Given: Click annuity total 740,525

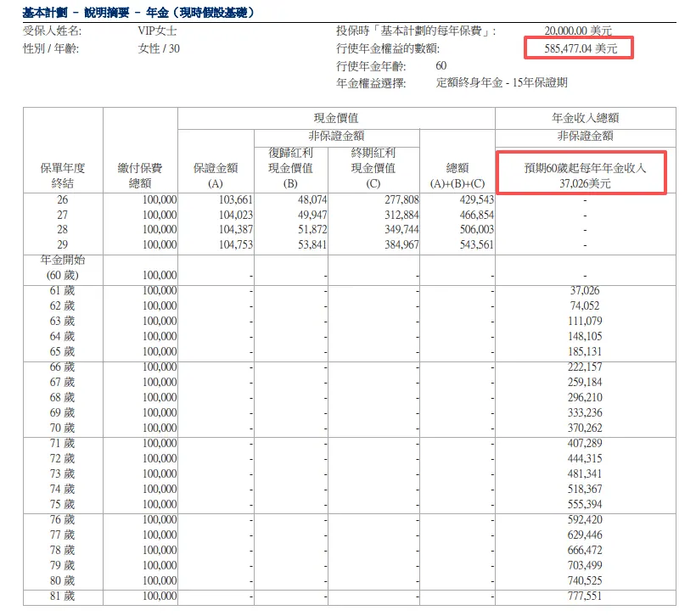Looking at the screenshot, I should point(585,581).
